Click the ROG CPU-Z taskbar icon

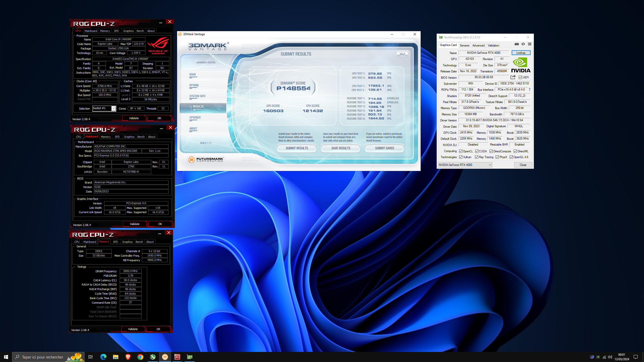coord(177,357)
